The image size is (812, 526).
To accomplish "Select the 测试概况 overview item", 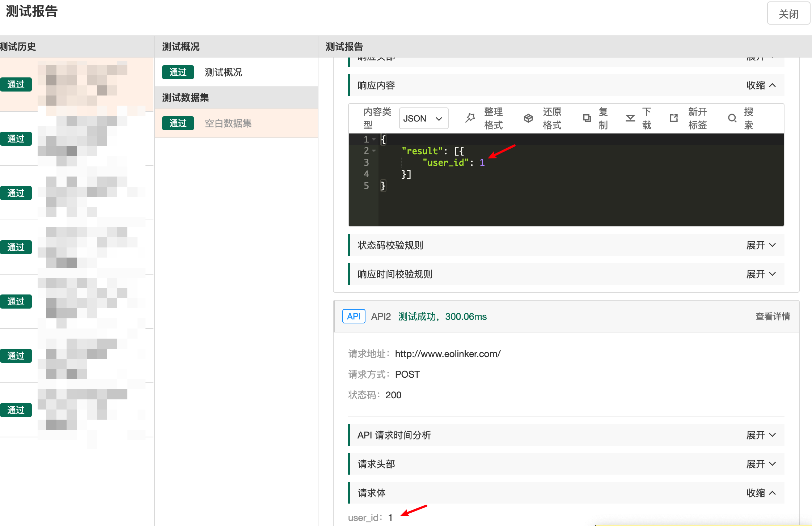I will 223,72.
